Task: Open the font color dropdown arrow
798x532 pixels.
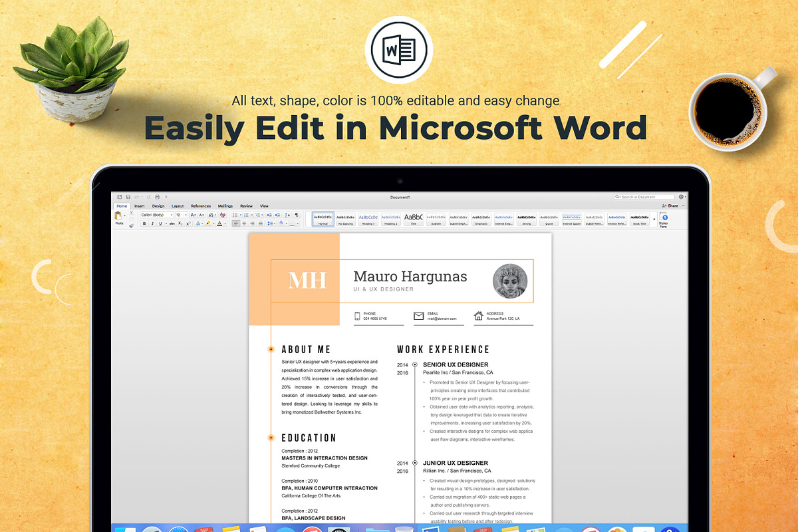Action: pyautogui.click(x=225, y=223)
